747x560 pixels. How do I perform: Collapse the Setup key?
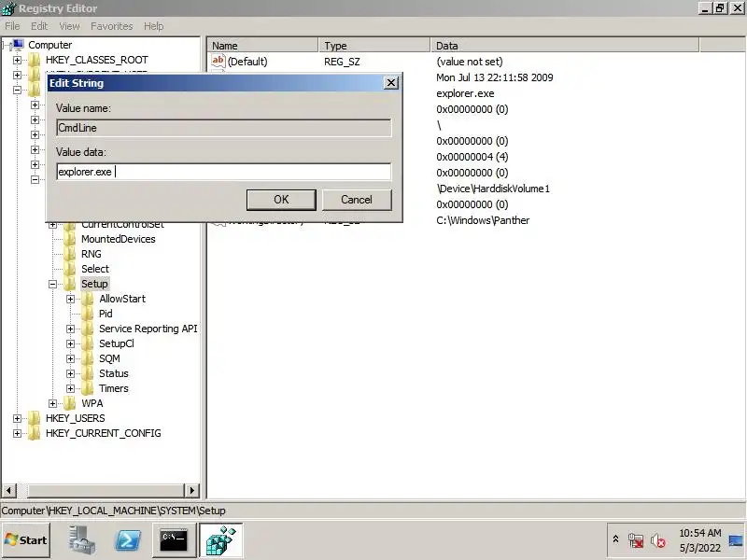pyautogui.click(x=53, y=285)
